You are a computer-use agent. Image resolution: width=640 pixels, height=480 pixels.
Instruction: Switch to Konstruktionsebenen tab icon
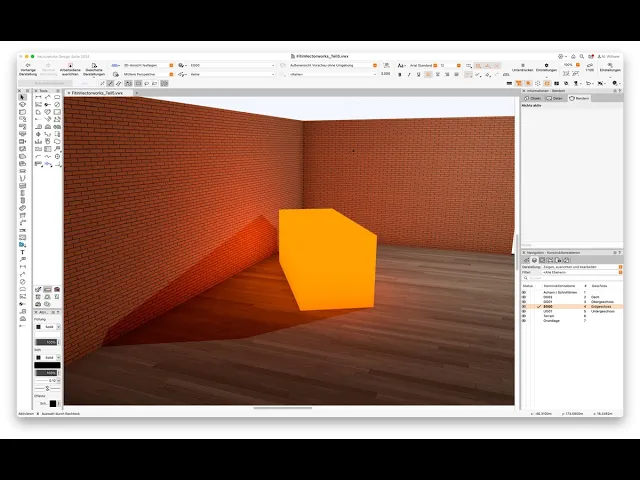click(534, 260)
